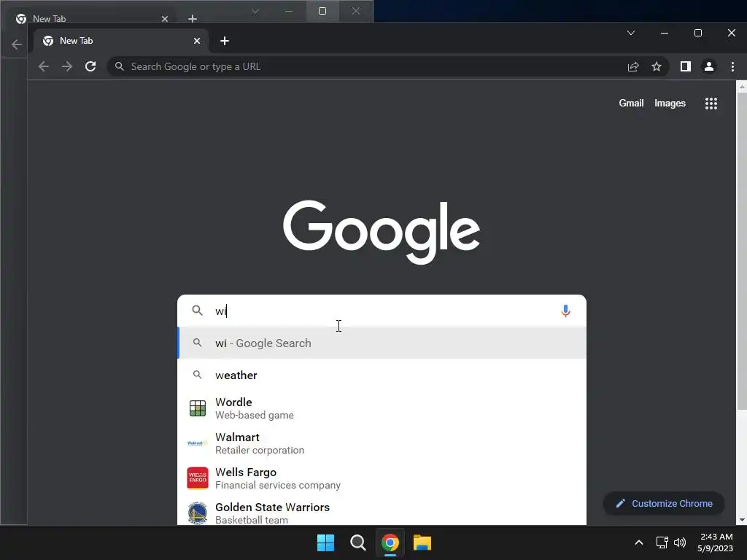This screenshot has width=747, height=560.
Task: Choose the "wi - Google Search" suggestion
Action: click(x=382, y=343)
